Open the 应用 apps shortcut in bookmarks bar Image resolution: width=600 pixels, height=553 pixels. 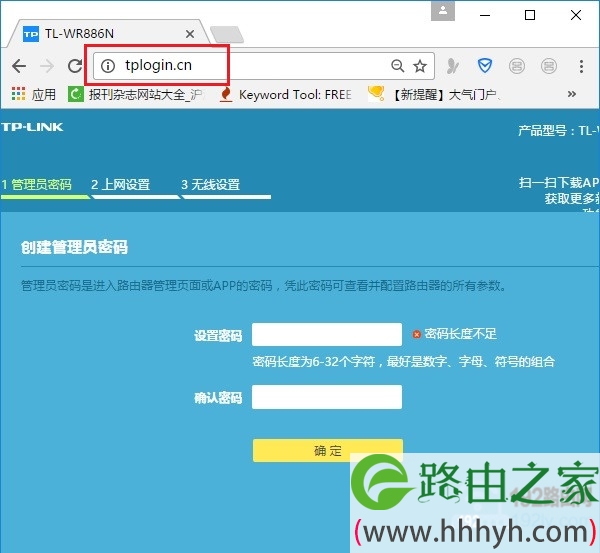34,94
